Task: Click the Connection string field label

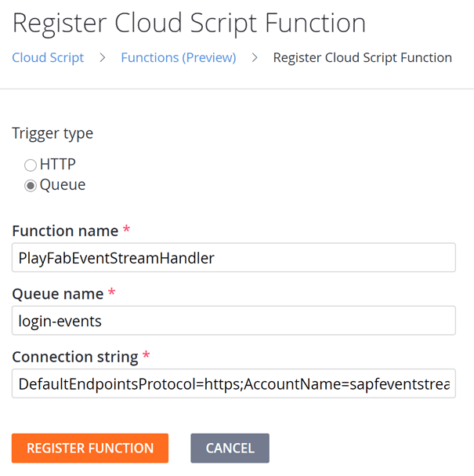Action: point(75,357)
